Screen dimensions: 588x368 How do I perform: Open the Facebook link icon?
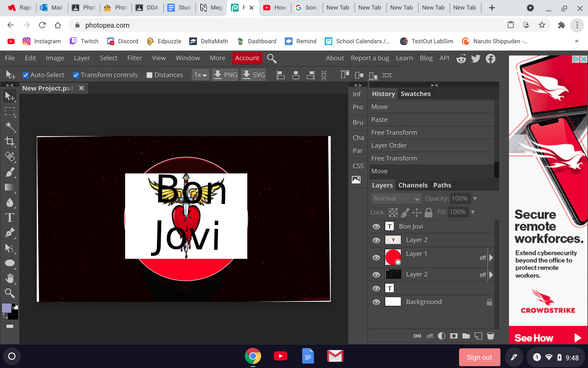[491, 58]
